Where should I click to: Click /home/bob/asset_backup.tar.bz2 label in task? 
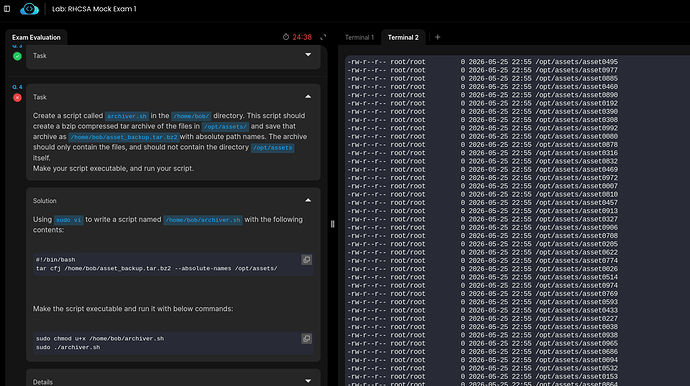[124, 137]
